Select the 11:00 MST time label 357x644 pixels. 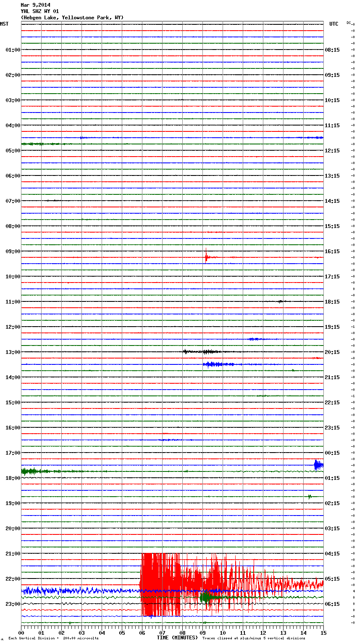pos(13,302)
